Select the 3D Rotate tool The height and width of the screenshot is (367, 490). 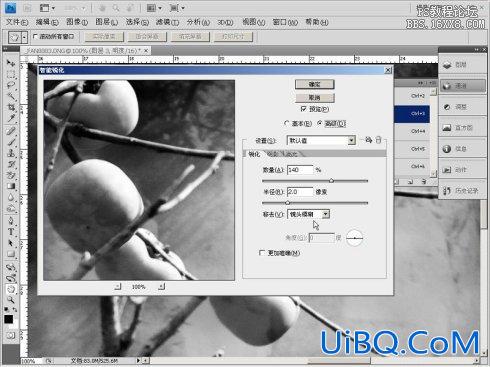click(11, 267)
